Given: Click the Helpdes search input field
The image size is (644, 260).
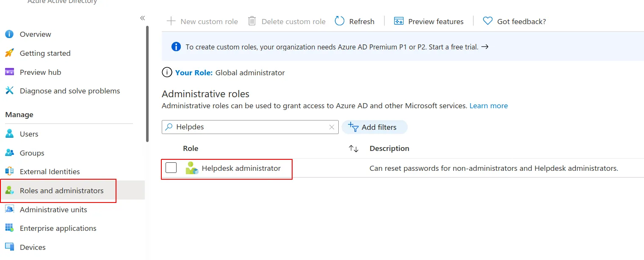Looking at the screenshot, I should point(250,127).
